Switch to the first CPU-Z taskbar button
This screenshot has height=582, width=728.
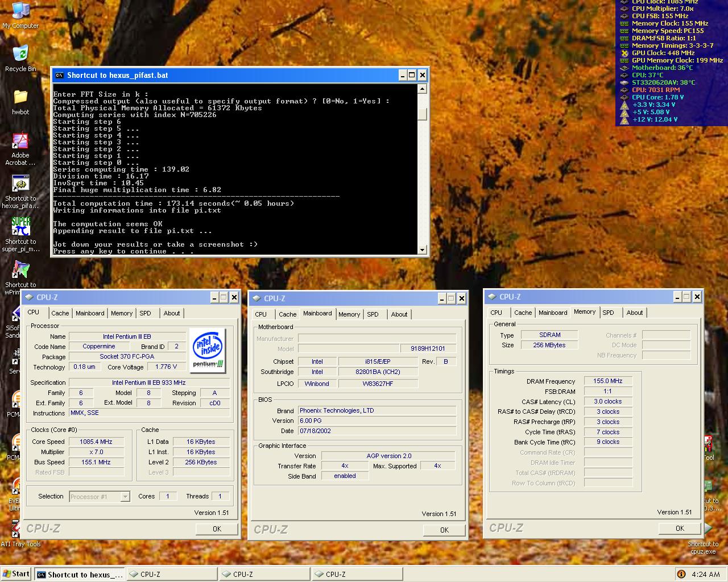coord(172,575)
